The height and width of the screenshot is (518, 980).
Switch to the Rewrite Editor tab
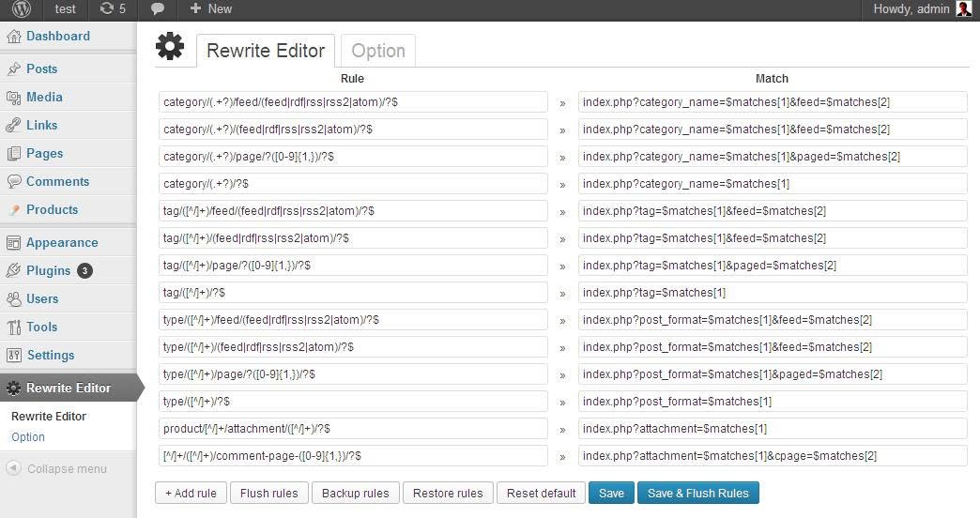pos(266,51)
